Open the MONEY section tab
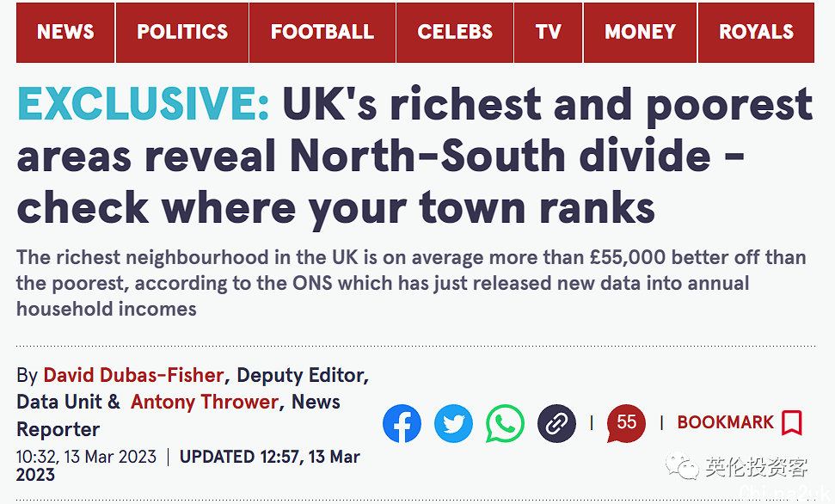Viewport: 835px width, 504px height. [640, 33]
